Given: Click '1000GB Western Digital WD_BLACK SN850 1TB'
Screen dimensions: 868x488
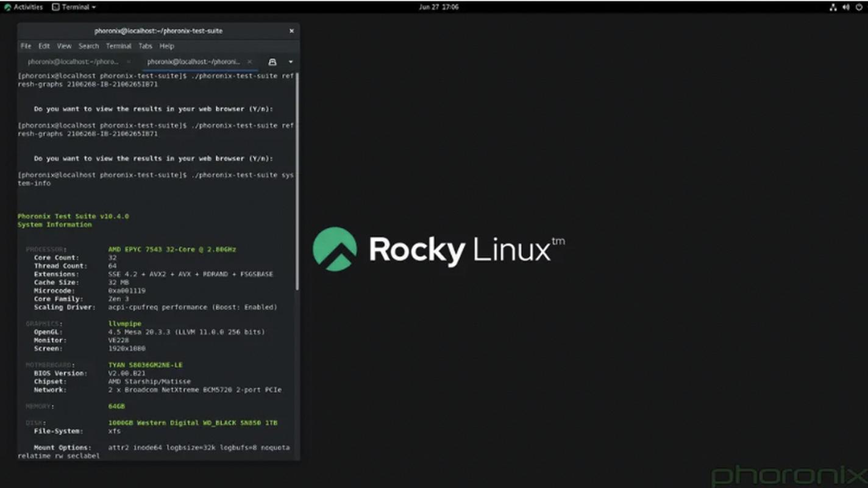Looking at the screenshot, I should pyautogui.click(x=193, y=422).
